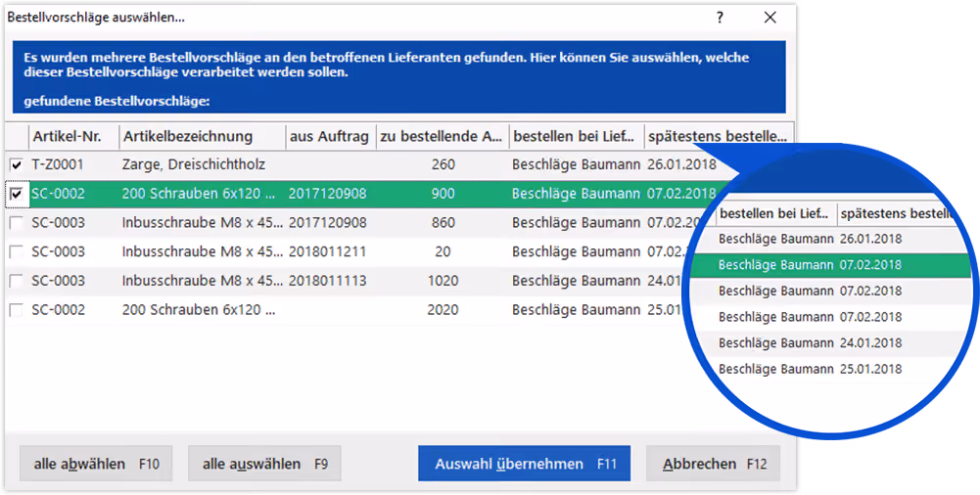The width and height of the screenshot is (980, 495).
Task: Click the alle abwählen F10 button
Action: tap(96, 464)
